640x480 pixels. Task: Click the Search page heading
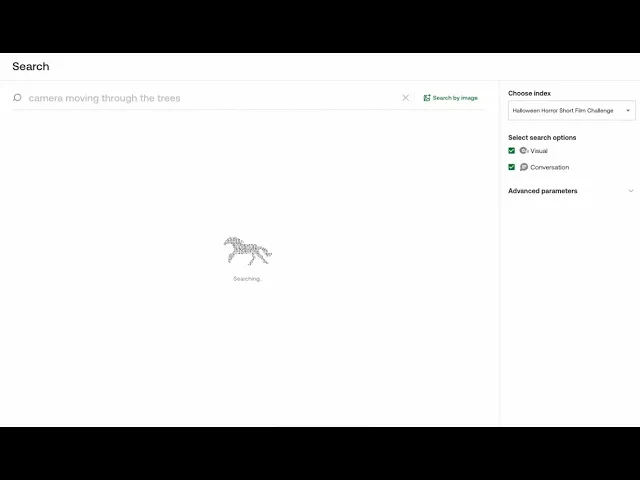coord(31,67)
